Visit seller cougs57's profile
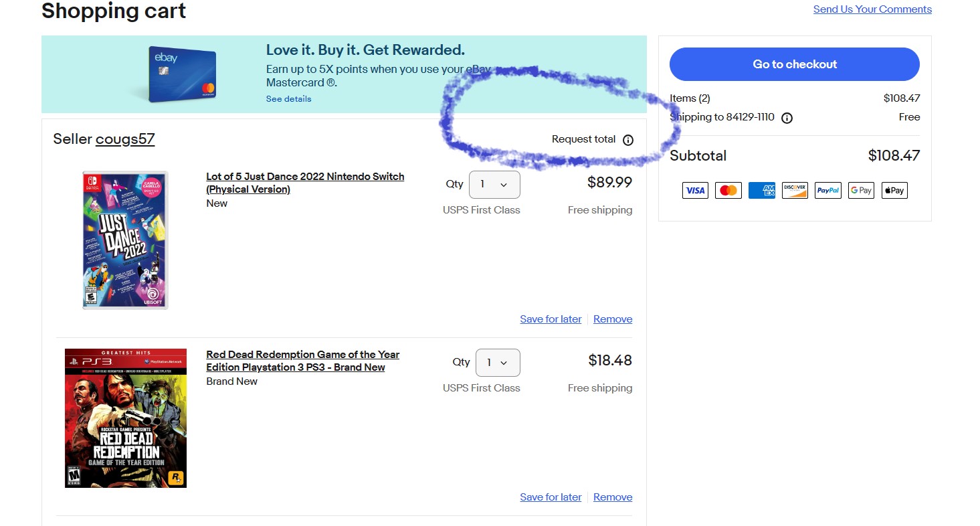 [125, 139]
